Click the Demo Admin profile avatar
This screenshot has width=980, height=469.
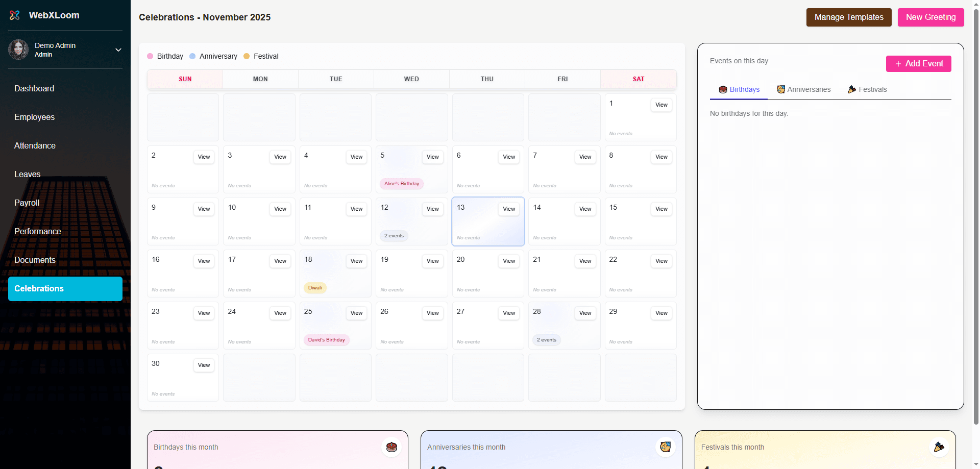(18, 50)
